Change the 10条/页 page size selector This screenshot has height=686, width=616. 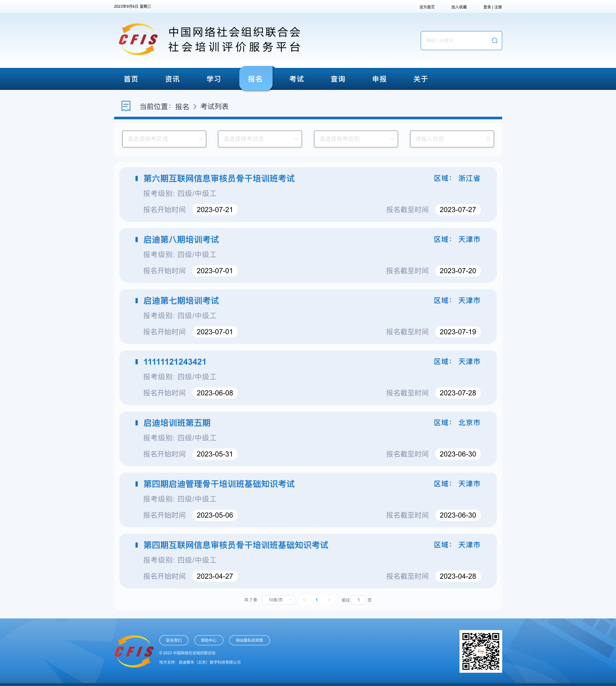pos(278,600)
